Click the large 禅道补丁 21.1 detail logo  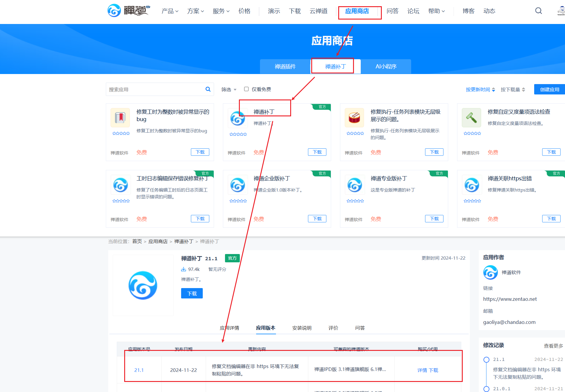point(143,285)
